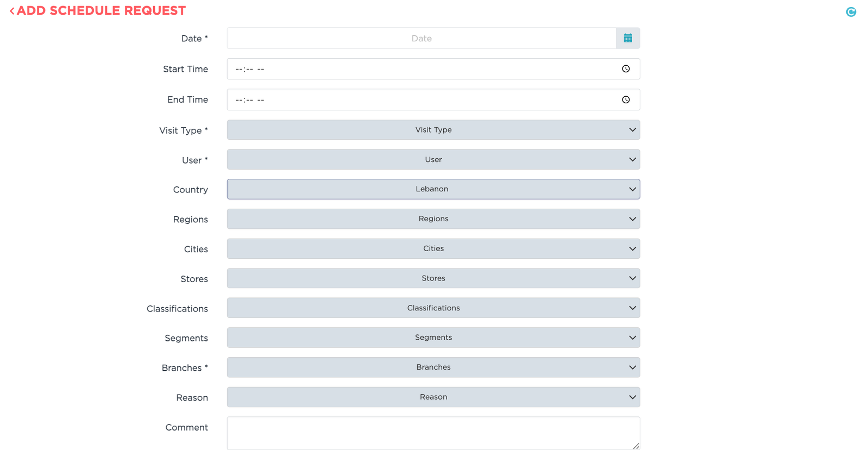The height and width of the screenshot is (455, 868).
Task: Click the clock icon in Start Time
Action: (x=626, y=69)
